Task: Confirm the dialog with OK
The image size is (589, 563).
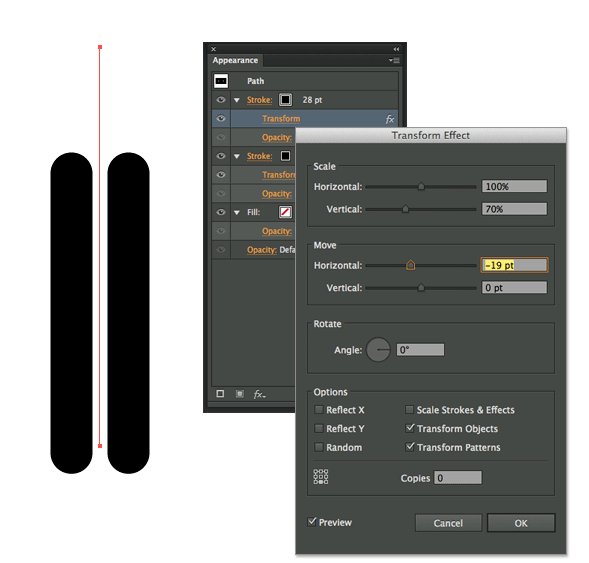Action: click(x=521, y=523)
